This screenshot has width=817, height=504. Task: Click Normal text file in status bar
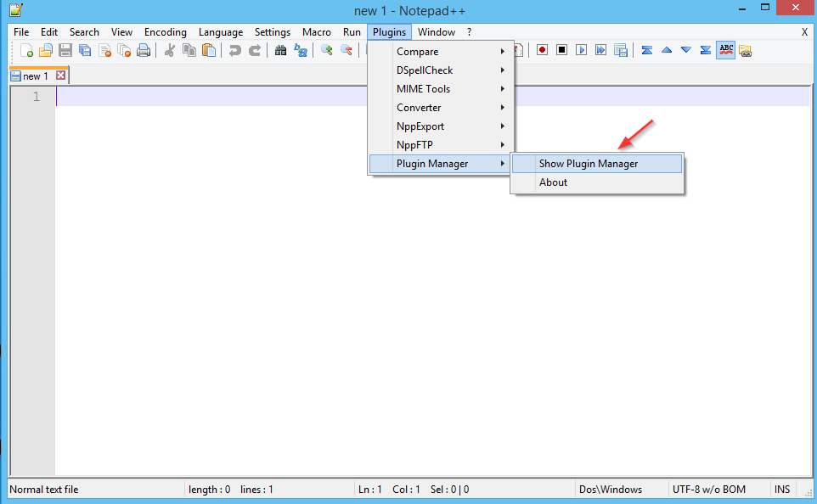pos(44,490)
